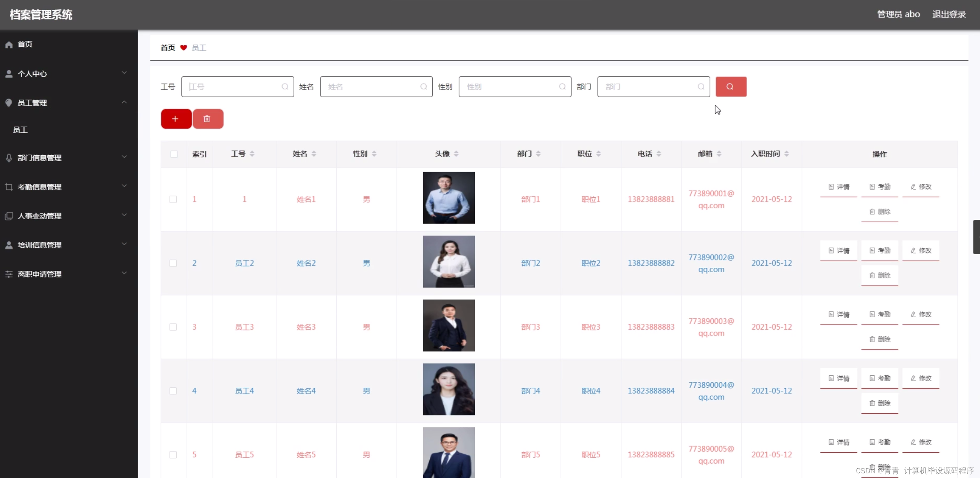Expand the 培训信息管理 section
This screenshot has width=980, height=478.
pos(124,244)
